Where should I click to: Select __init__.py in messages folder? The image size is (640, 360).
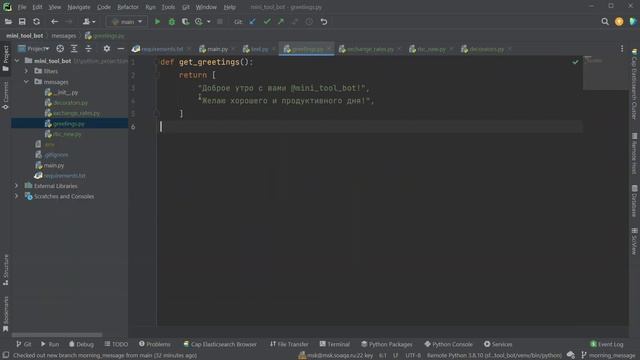click(x=65, y=92)
